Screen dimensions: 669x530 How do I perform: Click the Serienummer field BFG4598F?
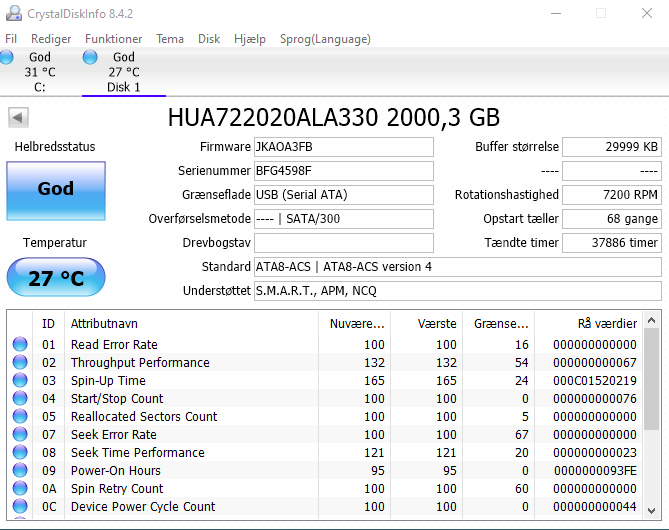point(344,171)
